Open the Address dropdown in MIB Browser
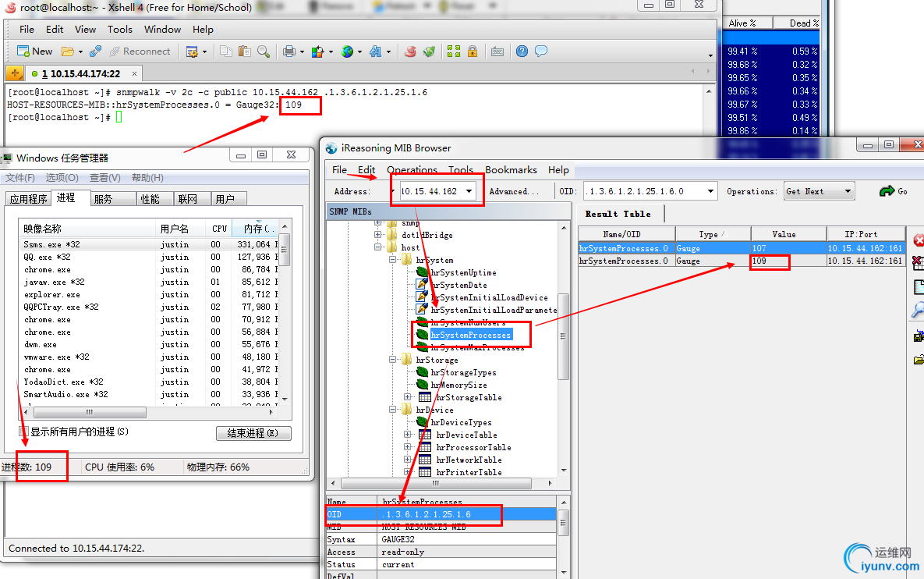Image resolution: width=924 pixels, height=579 pixels. [x=469, y=191]
